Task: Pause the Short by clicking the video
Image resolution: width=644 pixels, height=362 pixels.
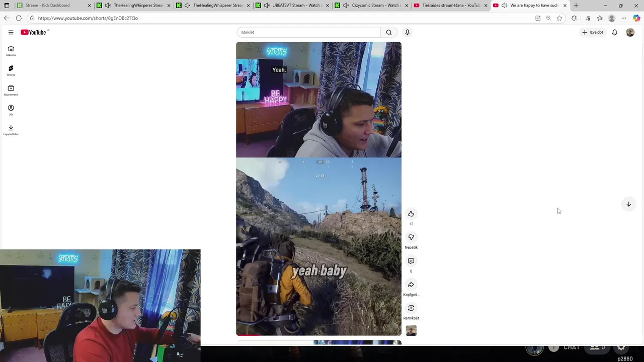Action: click(318, 189)
